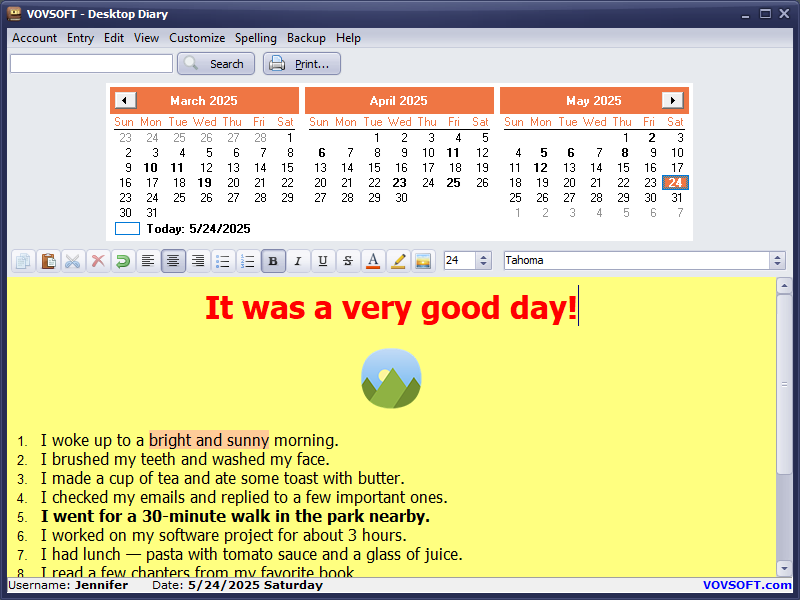Viewport: 800px width, 600px height.
Task: Select April 25 in the calendar
Action: pos(454,183)
